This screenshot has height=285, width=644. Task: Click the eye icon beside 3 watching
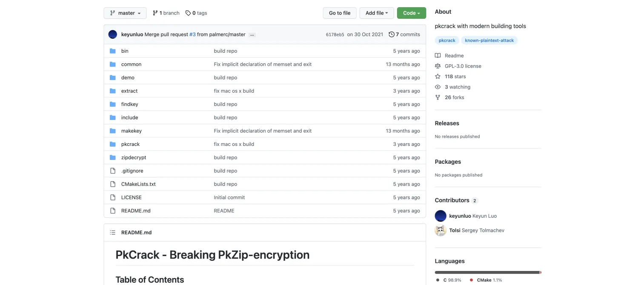[438, 87]
